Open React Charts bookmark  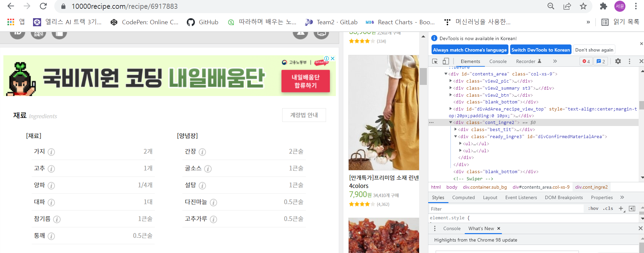tap(400, 22)
